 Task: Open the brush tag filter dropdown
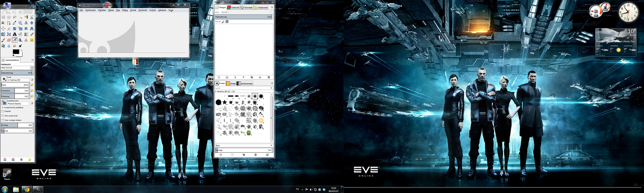point(244,88)
